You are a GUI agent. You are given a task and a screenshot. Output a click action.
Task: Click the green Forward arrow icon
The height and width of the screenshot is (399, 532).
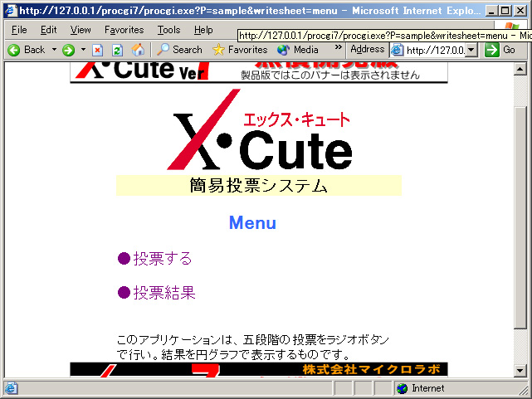tap(68, 50)
